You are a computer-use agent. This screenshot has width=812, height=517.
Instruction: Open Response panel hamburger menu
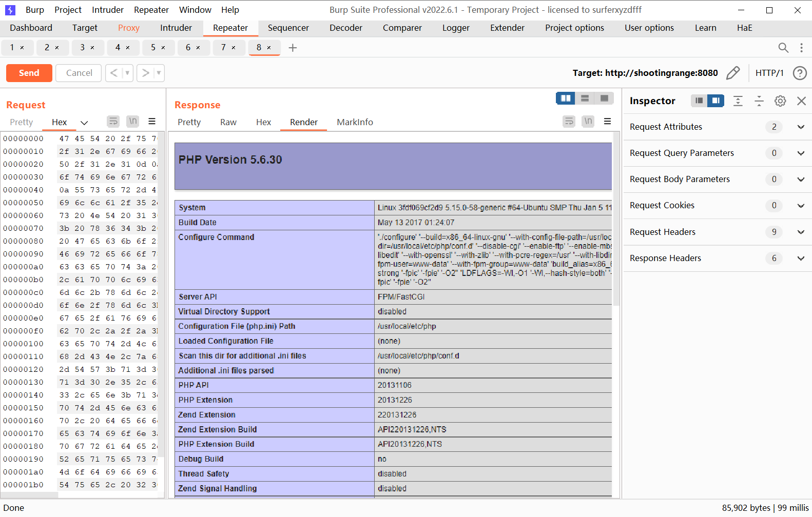[x=607, y=122]
